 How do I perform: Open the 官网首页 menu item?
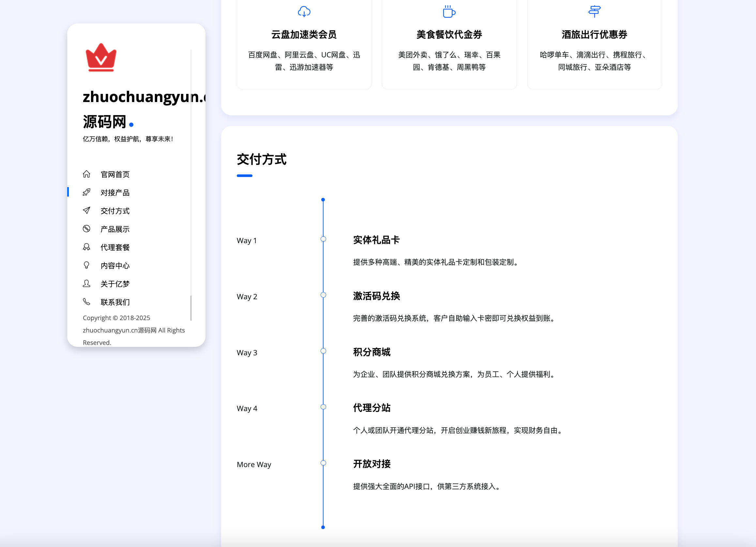pos(115,173)
